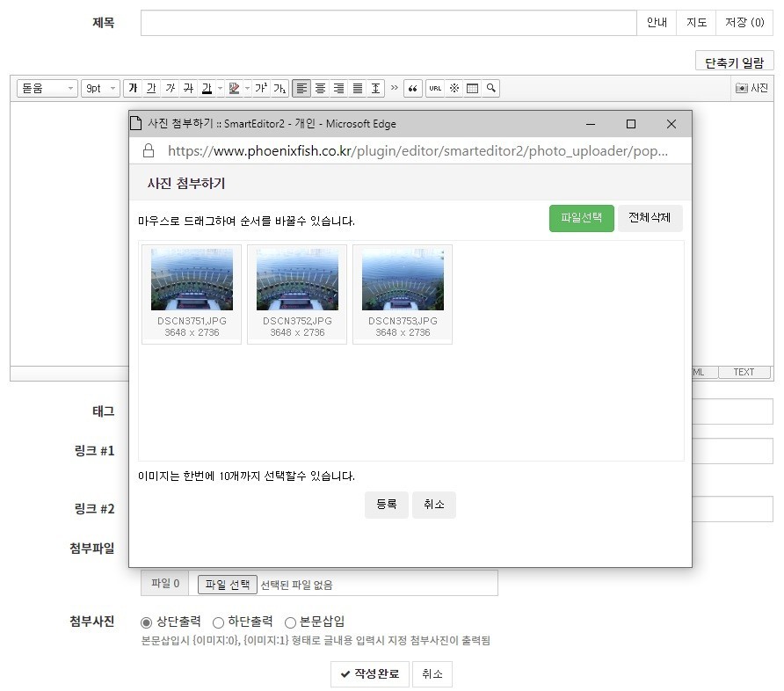Center align text in the editor
The width and height of the screenshot is (784, 691).
pyautogui.click(x=320, y=89)
